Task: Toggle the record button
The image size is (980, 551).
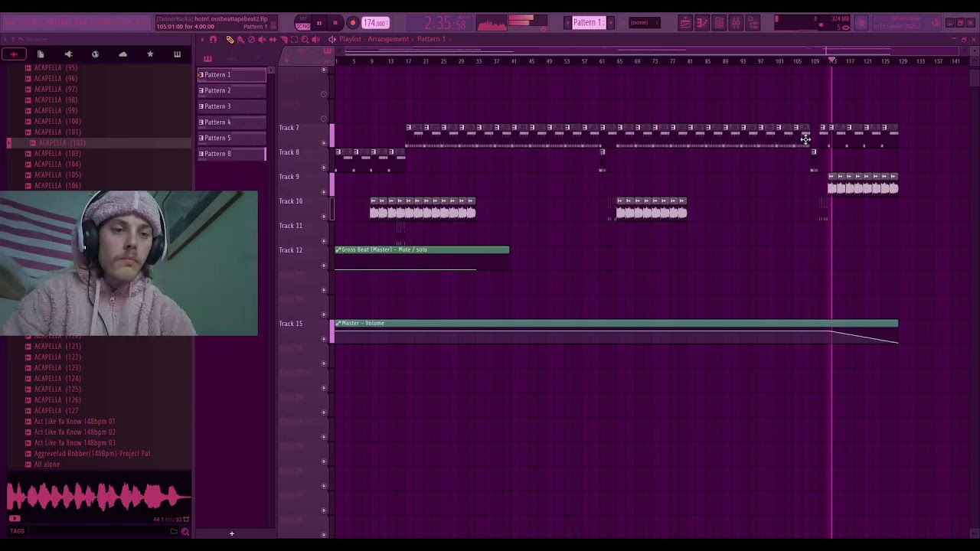Action: coord(352,22)
